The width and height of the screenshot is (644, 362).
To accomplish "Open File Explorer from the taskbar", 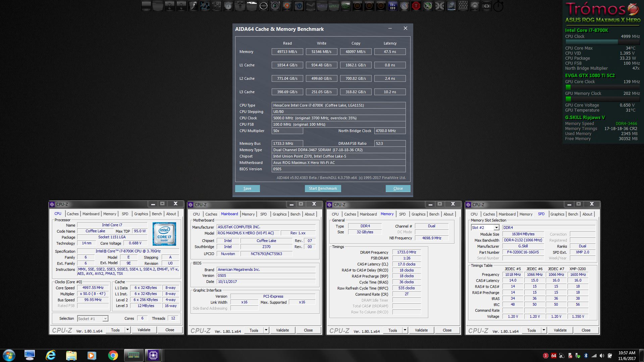I will pos(71,355).
